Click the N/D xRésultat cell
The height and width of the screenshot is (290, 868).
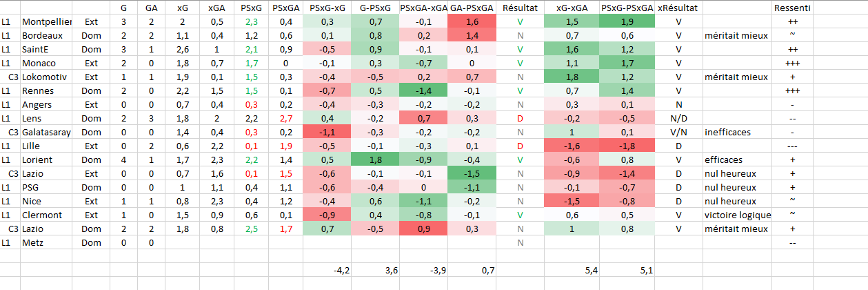[678, 118]
